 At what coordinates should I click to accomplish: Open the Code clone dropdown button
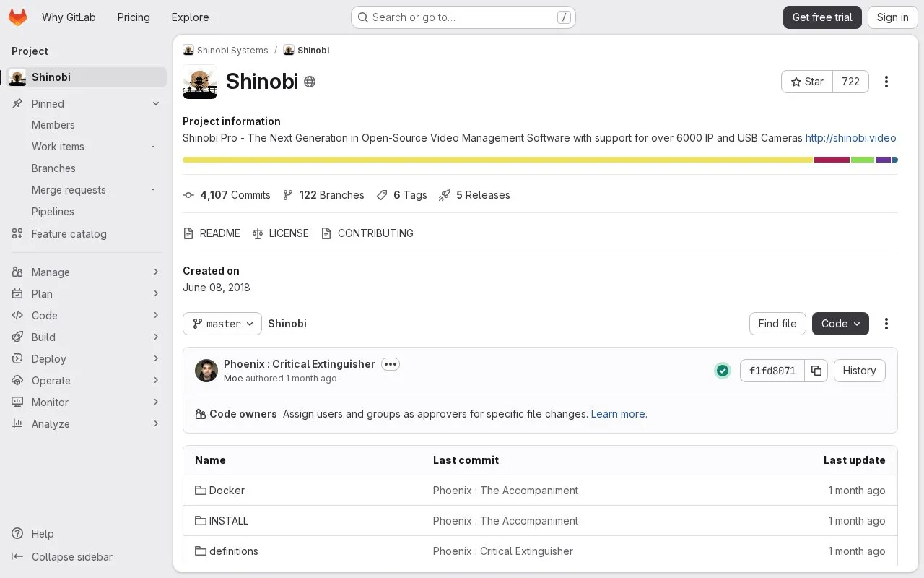tap(840, 324)
